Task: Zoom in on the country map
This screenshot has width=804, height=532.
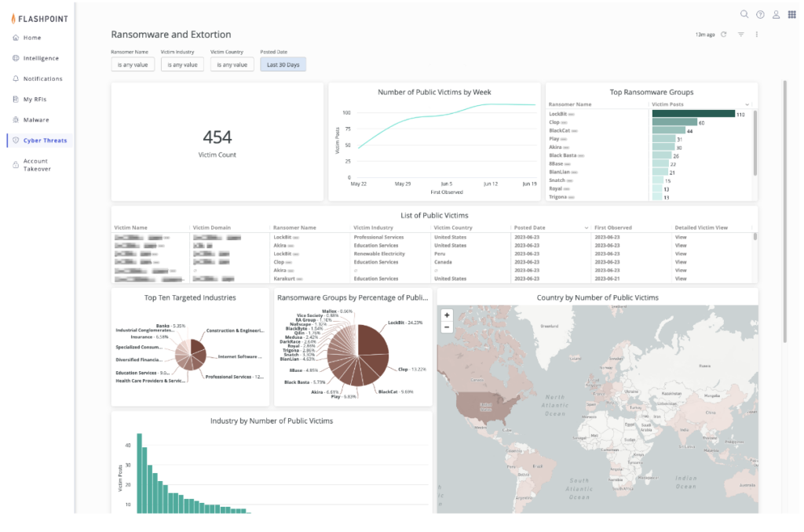Action: (447, 315)
